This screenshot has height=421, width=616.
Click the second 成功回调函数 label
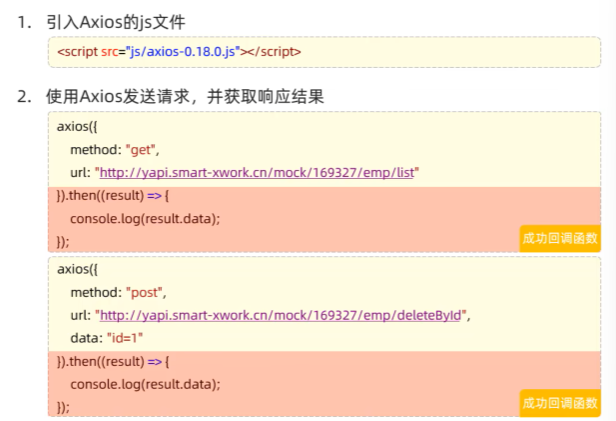tap(560, 403)
